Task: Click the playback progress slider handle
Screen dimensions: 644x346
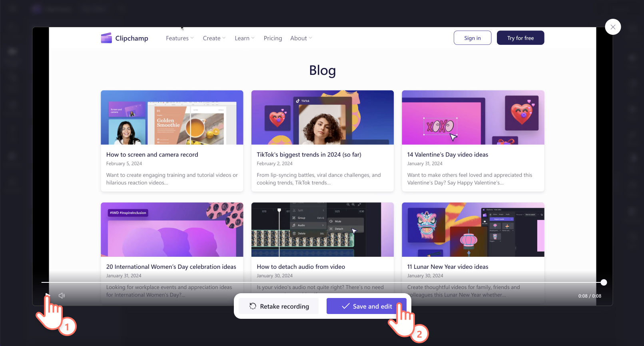Action: (604, 282)
